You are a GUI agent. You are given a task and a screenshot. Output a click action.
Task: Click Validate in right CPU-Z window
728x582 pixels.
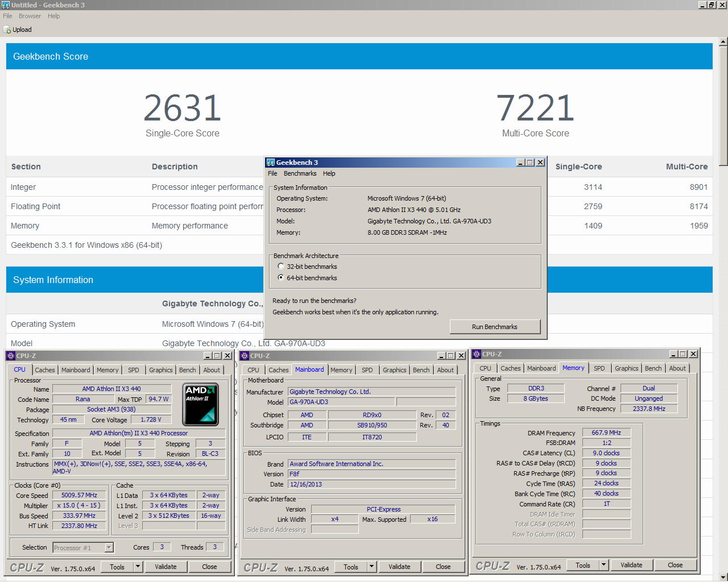click(631, 565)
